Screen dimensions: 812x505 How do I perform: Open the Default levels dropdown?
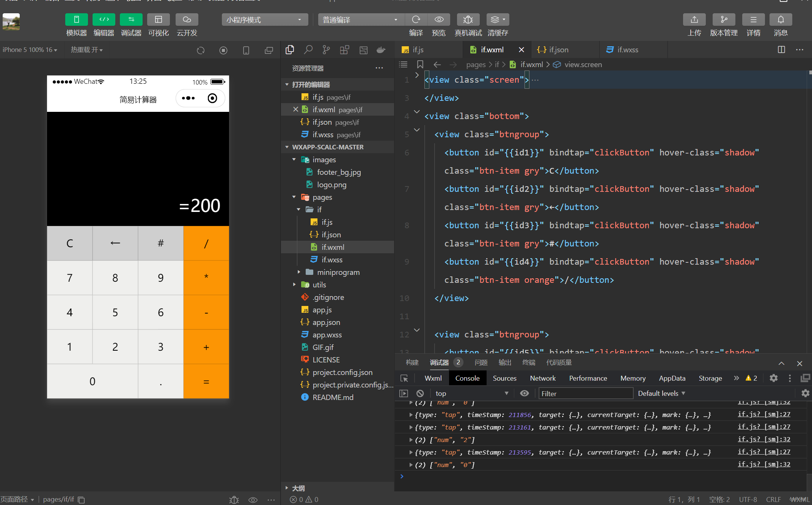click(x=661, y=394)
